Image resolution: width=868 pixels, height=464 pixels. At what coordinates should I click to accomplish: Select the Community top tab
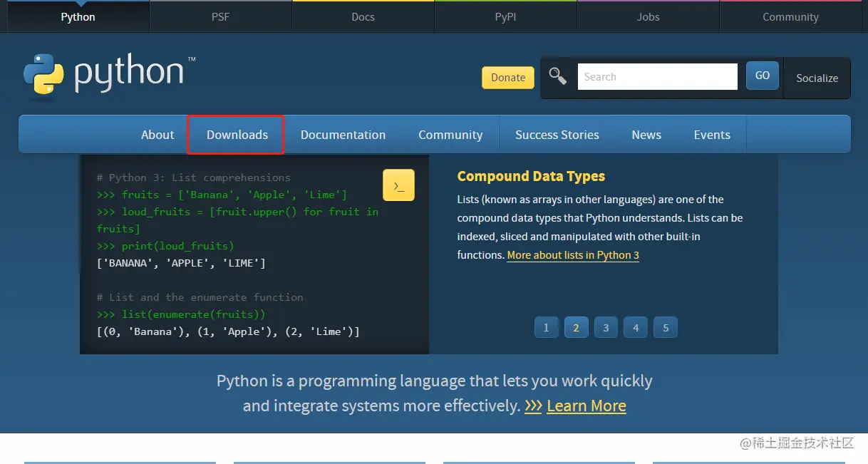tap(791, 17)
